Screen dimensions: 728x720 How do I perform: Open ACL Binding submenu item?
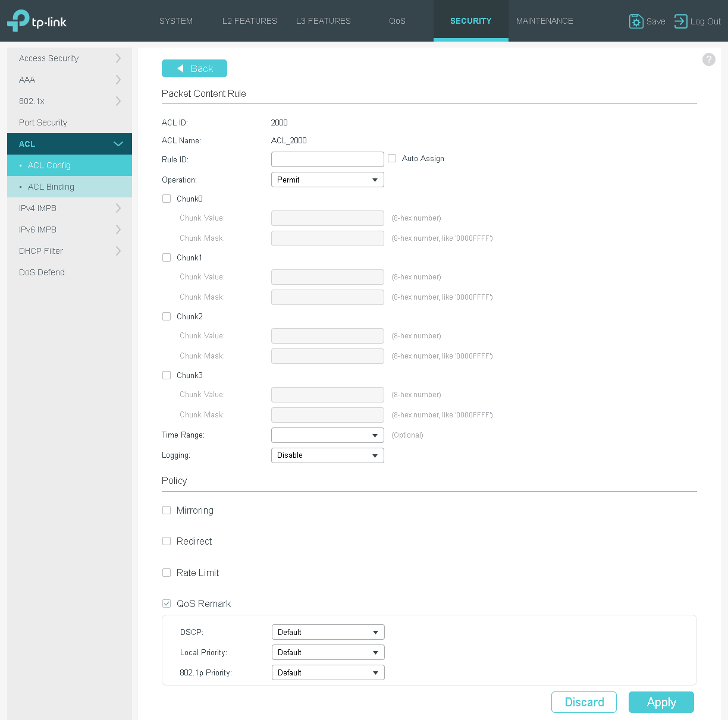point(70,187)
